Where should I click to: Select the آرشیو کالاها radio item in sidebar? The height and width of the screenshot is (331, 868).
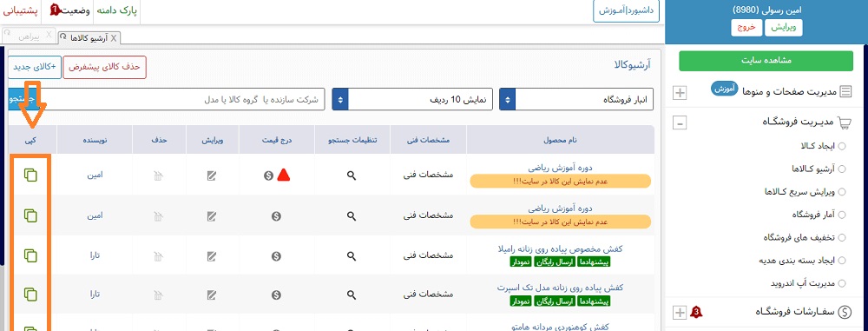[x=842, y=169]
